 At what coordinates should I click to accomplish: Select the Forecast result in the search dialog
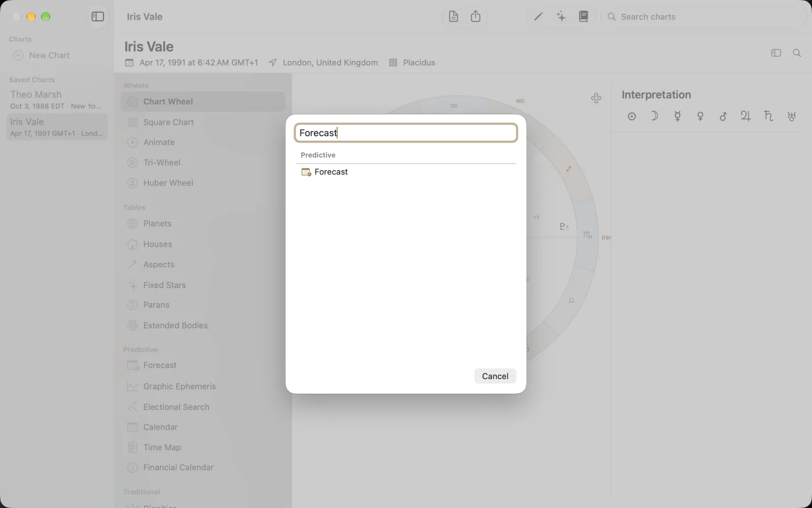405,172
